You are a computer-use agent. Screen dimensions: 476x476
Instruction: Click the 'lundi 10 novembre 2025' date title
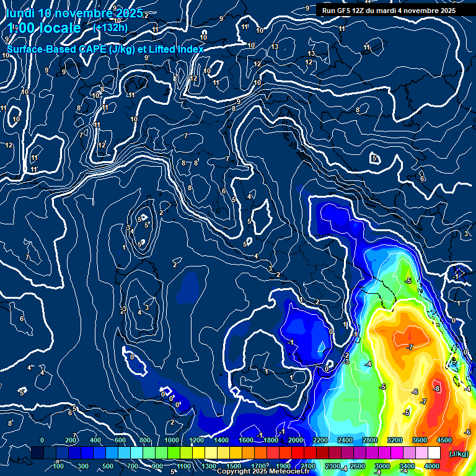(x=74, y=13)
